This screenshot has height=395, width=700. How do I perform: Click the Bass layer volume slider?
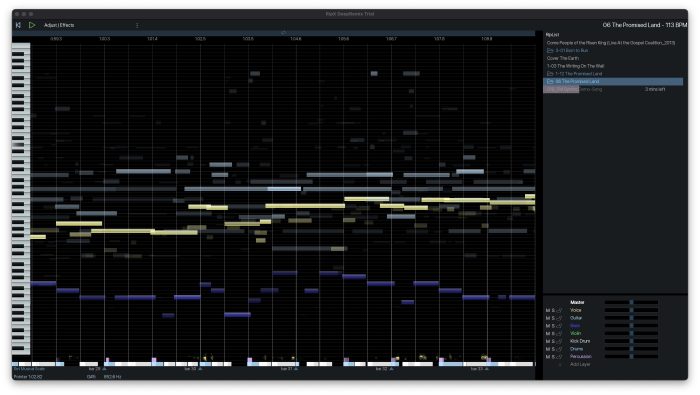(x=631, y=326)
